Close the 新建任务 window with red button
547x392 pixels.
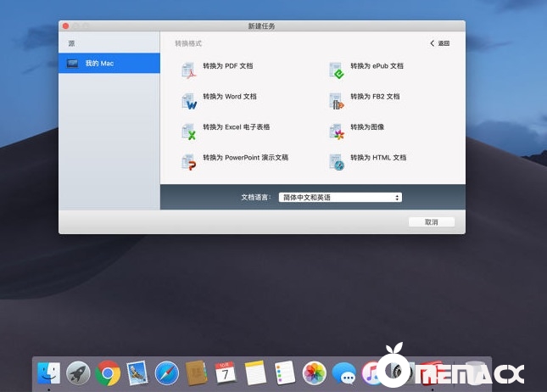click(x=65, y=25)
